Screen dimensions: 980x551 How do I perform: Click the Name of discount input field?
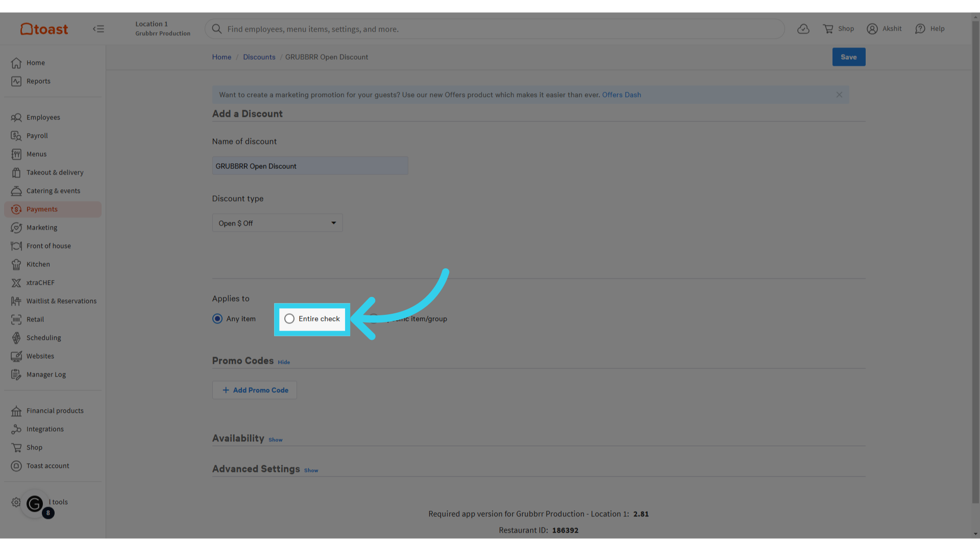click(310, 166)
